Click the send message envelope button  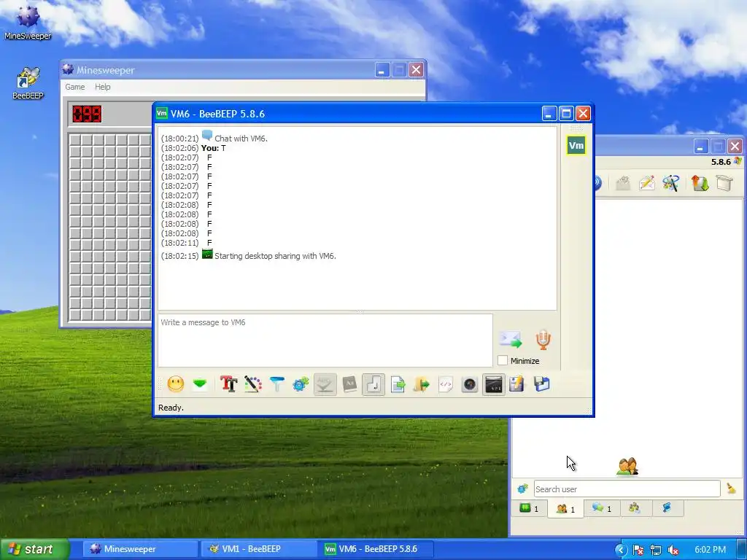point(510,340)
